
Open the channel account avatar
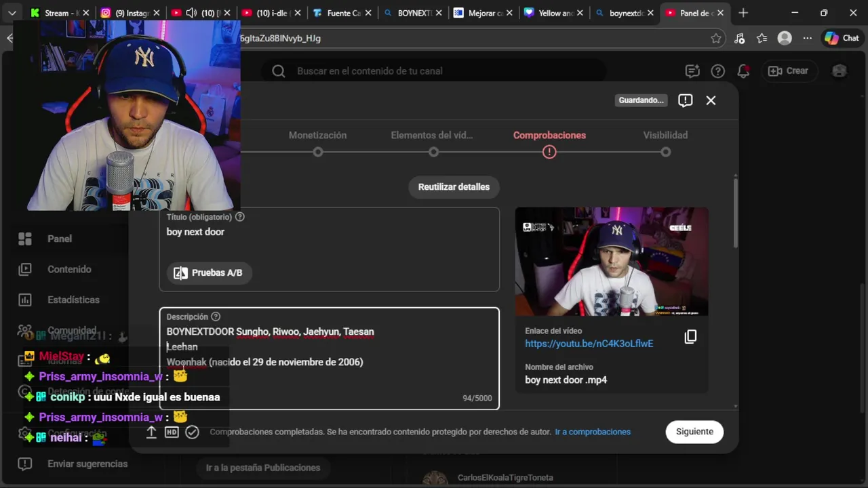tap(840, 70)
